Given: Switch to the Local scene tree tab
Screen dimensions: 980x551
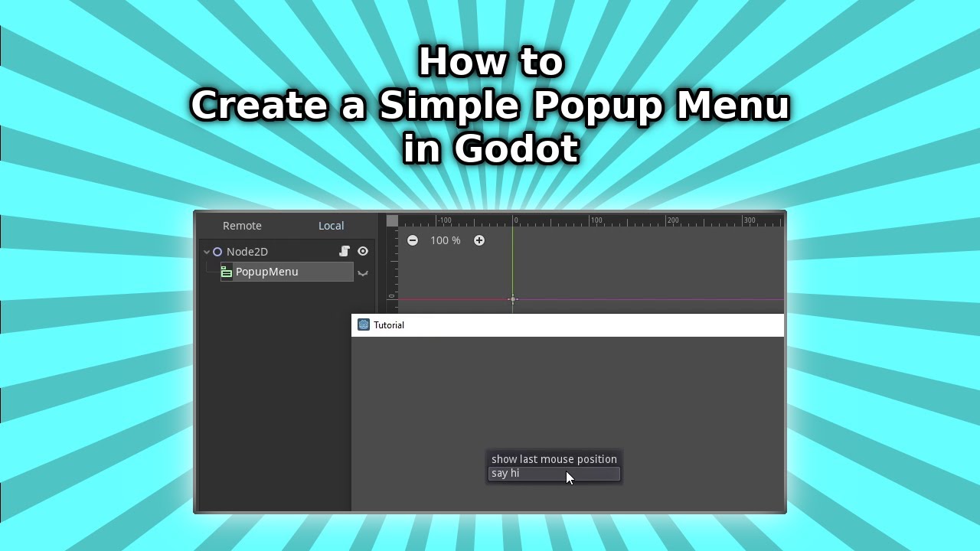Looking at the screenshot, I should pos(331,226).
